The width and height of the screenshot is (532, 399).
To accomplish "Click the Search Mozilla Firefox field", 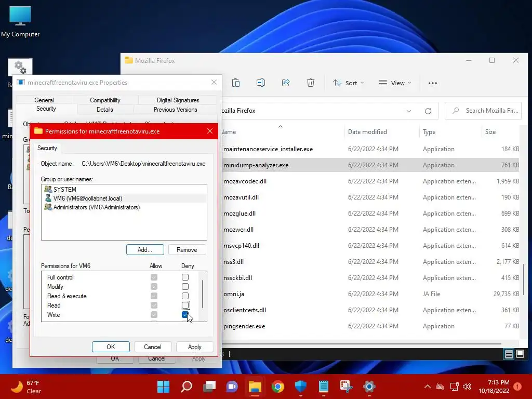I will pyautogui.click(x=483, y=111).
